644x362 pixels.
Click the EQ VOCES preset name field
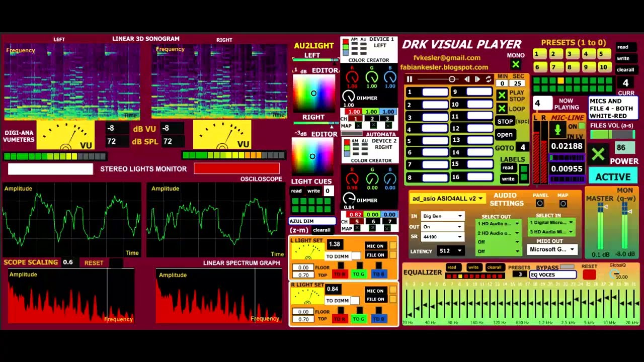click(x=553, y=275)
